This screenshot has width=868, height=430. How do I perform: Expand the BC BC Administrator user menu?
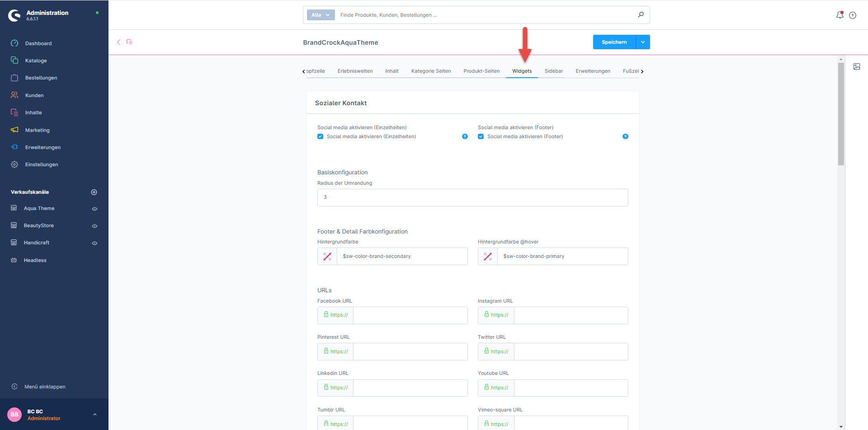click(94, 415)
